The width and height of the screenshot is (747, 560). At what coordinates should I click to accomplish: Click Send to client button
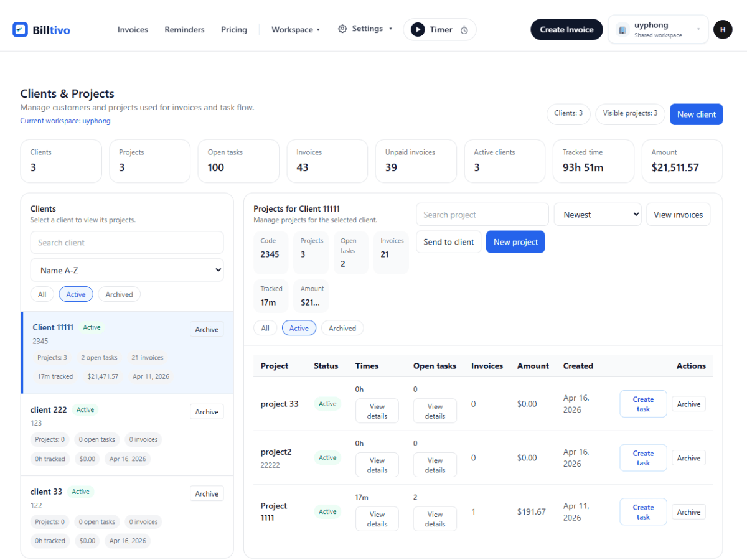[449, 242]
